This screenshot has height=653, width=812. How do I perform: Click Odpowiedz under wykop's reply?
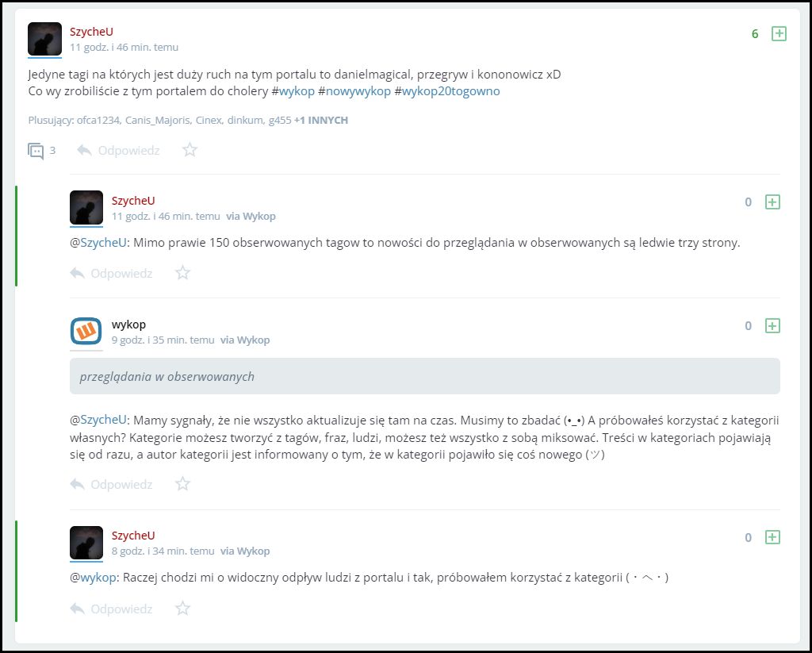(111, 484)
